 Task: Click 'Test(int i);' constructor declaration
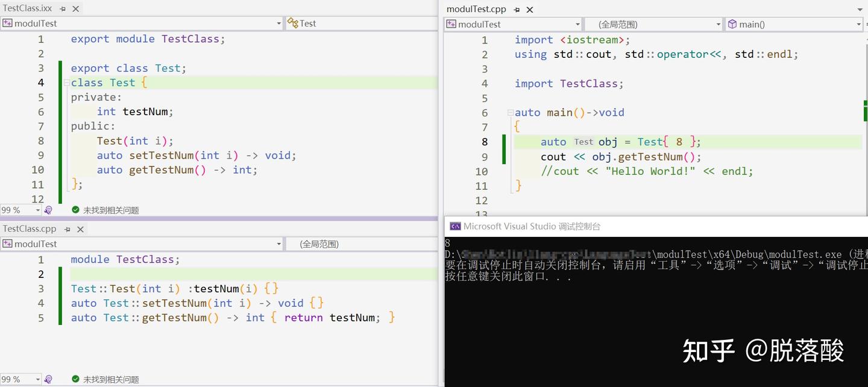(135, 141)
